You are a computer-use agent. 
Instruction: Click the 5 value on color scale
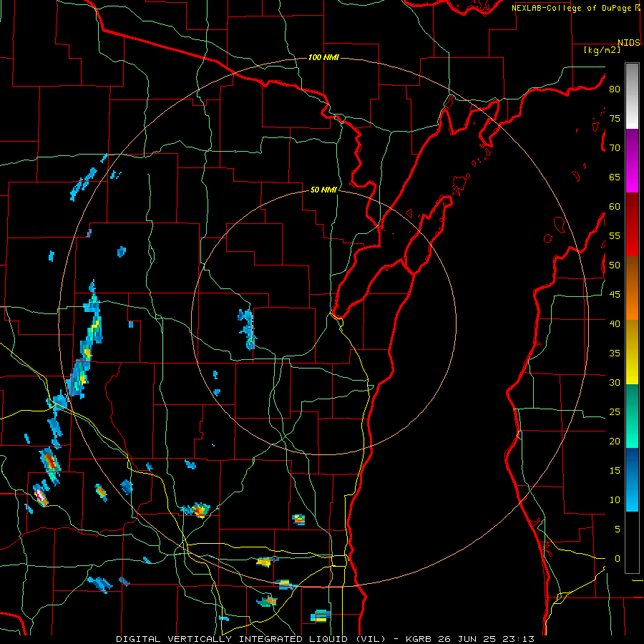[x=618, y=530]
